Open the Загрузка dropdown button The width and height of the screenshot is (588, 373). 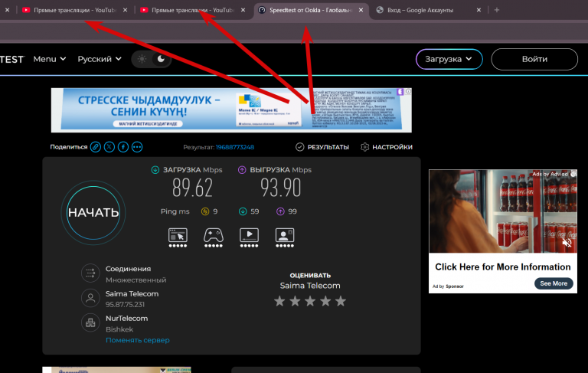tap(449, 59)
